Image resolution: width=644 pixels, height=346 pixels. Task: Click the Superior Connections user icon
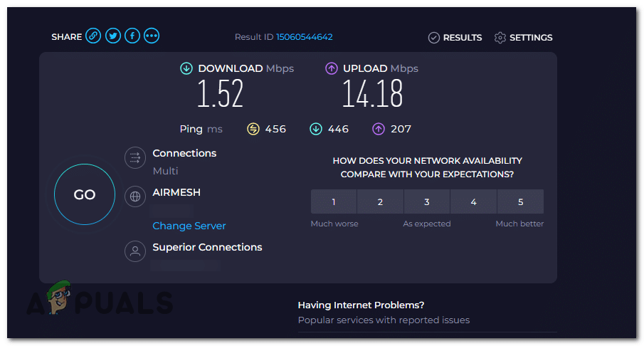134,251
